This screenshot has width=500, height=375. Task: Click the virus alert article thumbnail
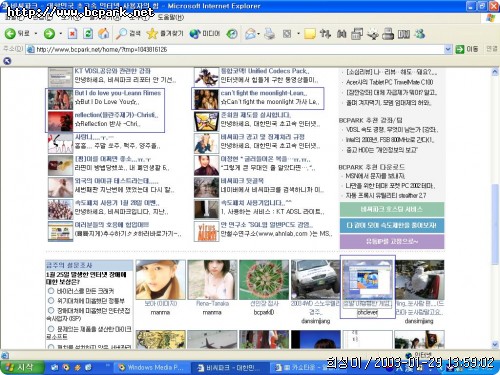tap(206, 231)
